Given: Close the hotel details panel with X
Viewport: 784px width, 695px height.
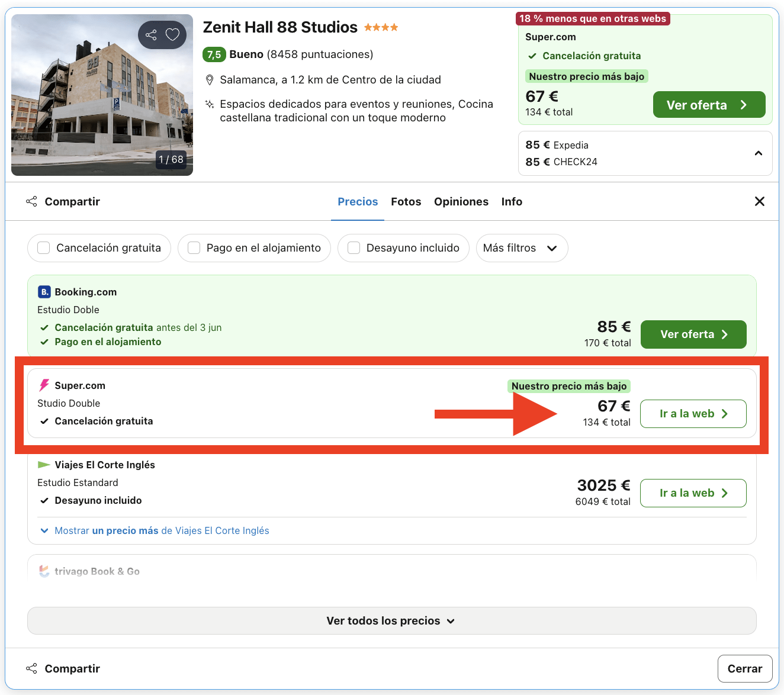Looking at the screenshot, I should tap(760, 201).
